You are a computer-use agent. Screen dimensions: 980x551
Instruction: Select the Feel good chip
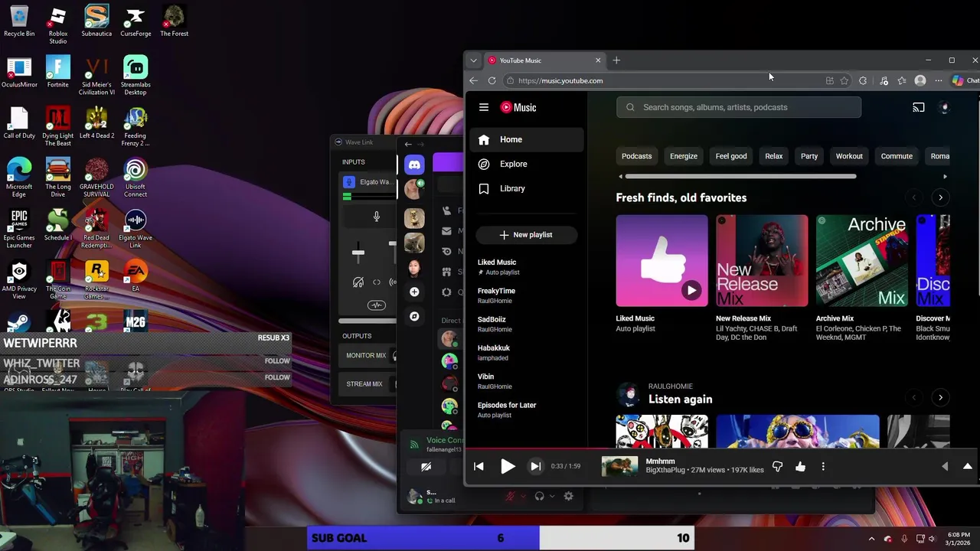point(731,156)
